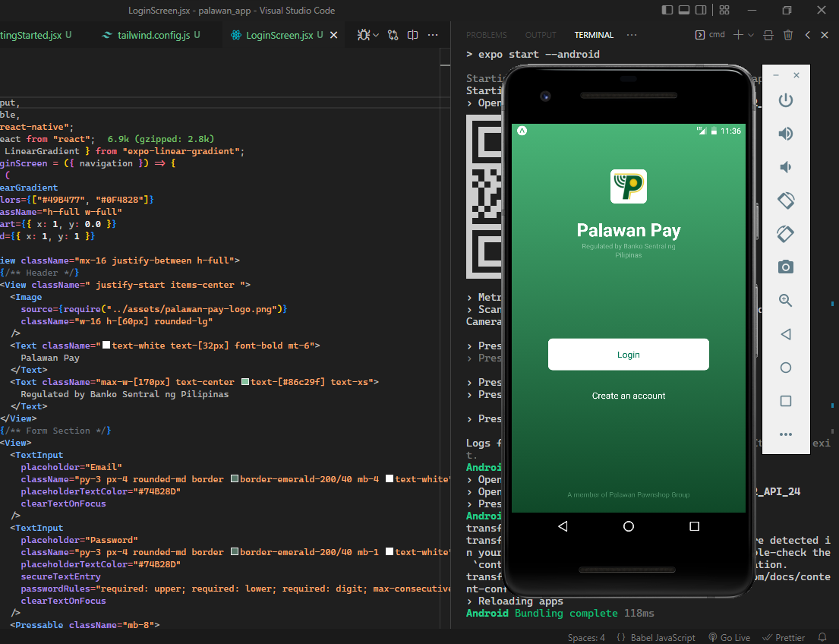This screenshot has height=644, width=839.
Task: Close the LoginScreen.jsx tab
Action: point(334,35)
